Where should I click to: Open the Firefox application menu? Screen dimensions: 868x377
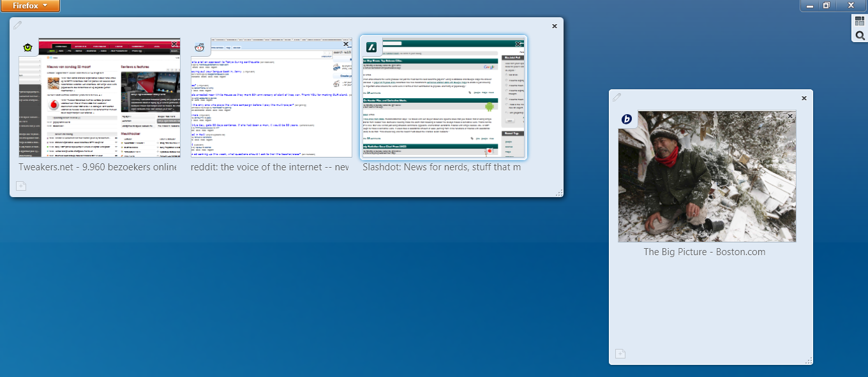[x=30, y=6]
